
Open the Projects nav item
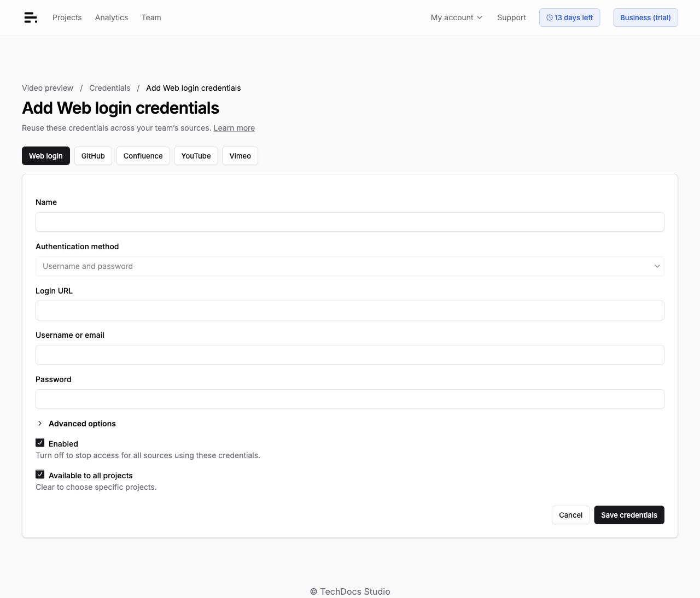tap(67, 17)
